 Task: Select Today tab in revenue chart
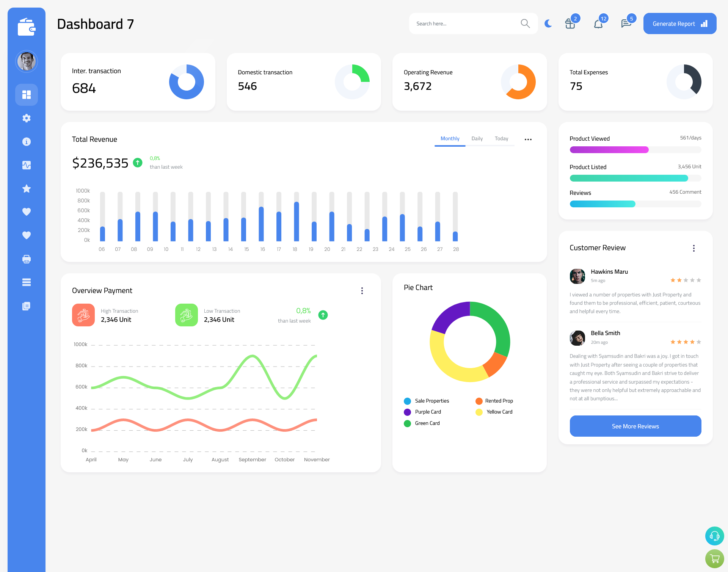click(x=502, y=139)
